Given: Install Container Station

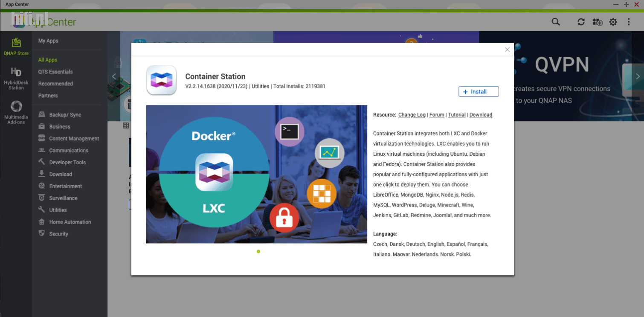Looking at the screenshot, I should coord(479,92).
